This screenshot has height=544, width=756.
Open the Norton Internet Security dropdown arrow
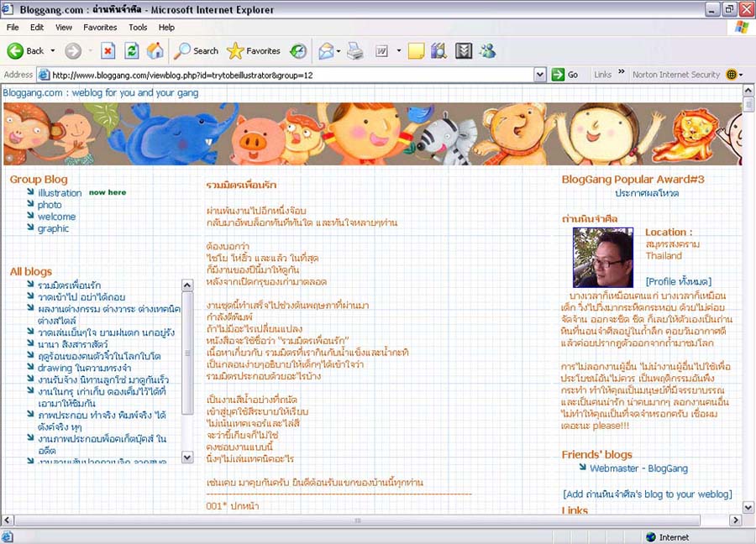(741, 75)
